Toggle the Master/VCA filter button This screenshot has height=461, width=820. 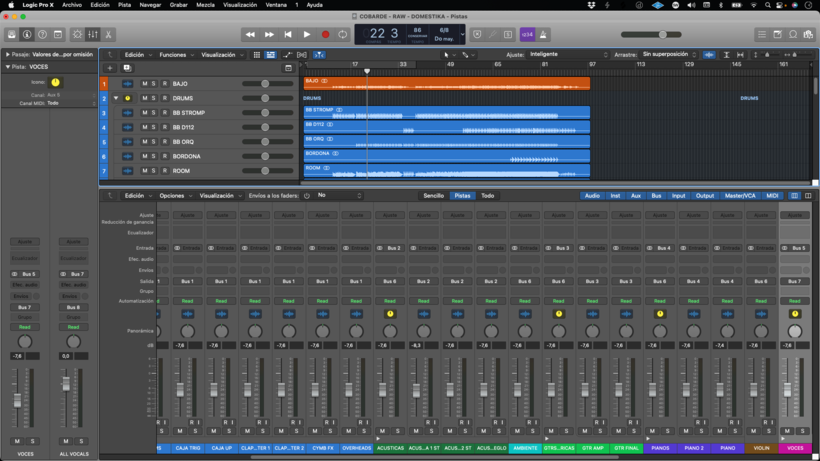tap(740, 195)
